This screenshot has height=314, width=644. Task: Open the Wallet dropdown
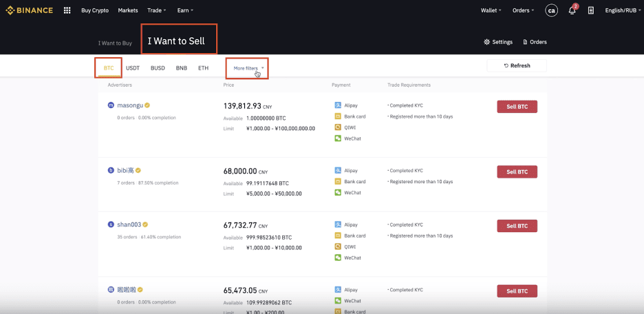pyautogui.click(x=491, y=10)
